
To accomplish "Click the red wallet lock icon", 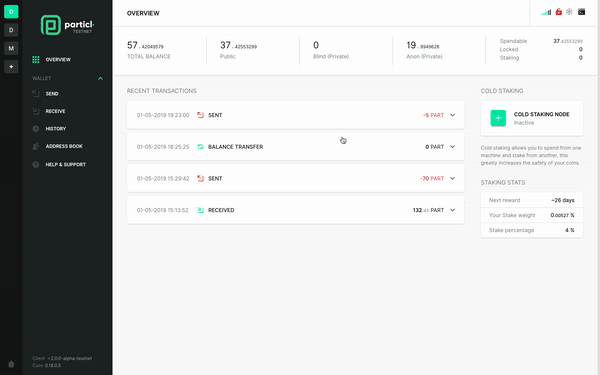I will [559, 12].
